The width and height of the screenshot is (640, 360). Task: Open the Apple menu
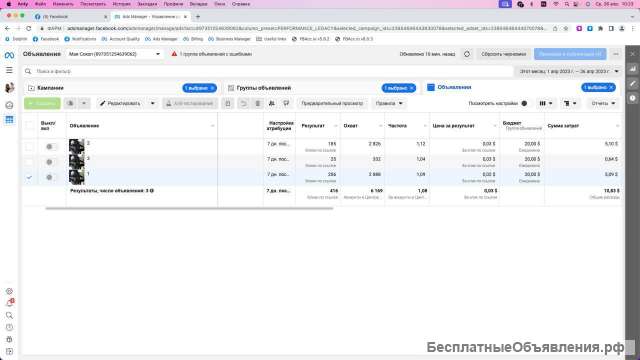tap(8, 4)
